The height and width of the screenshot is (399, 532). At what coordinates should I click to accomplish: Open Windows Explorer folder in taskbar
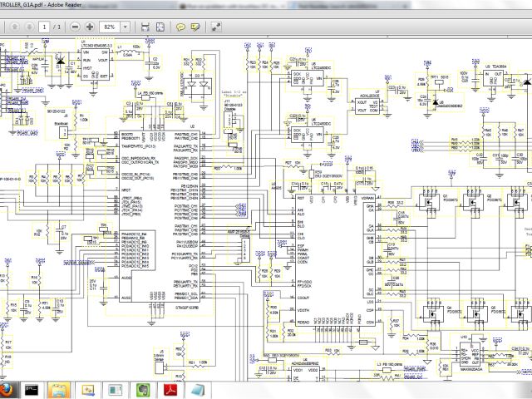coord(61,389)
